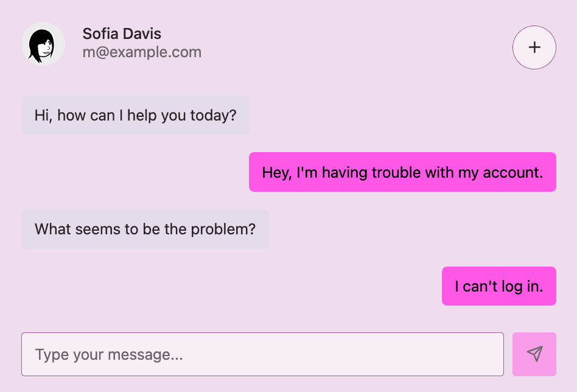This screenshot has height=392, width=577.
Task: Open the contact profile from the cartoon avatar
Action: 43,44
